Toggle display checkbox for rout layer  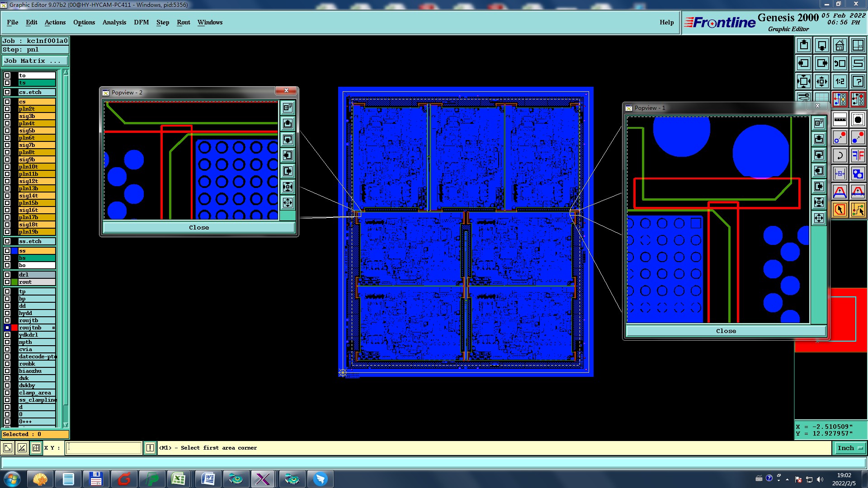[7, 282]
